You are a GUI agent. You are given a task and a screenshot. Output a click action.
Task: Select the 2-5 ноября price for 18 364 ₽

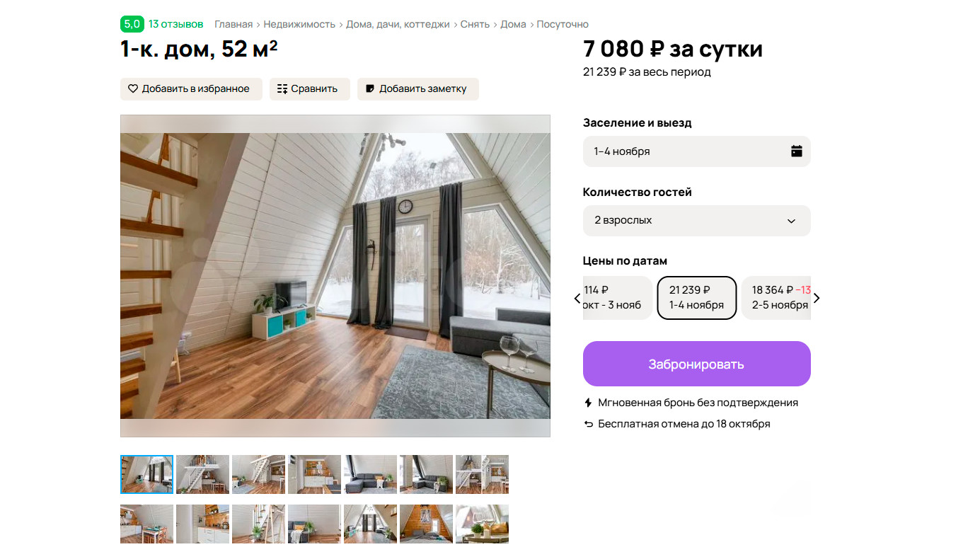pos(776,298)
